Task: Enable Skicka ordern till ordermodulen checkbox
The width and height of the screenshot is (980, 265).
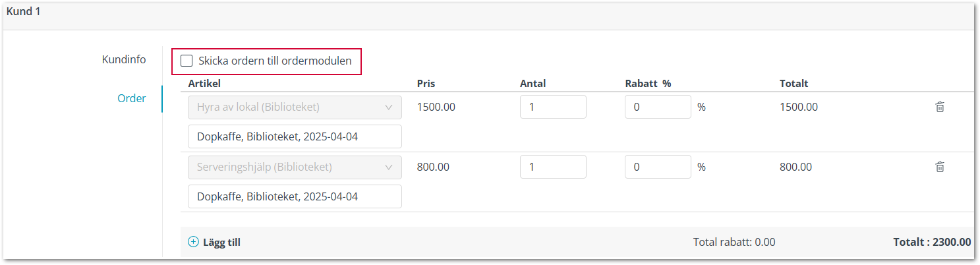Action: click(187, 61)
